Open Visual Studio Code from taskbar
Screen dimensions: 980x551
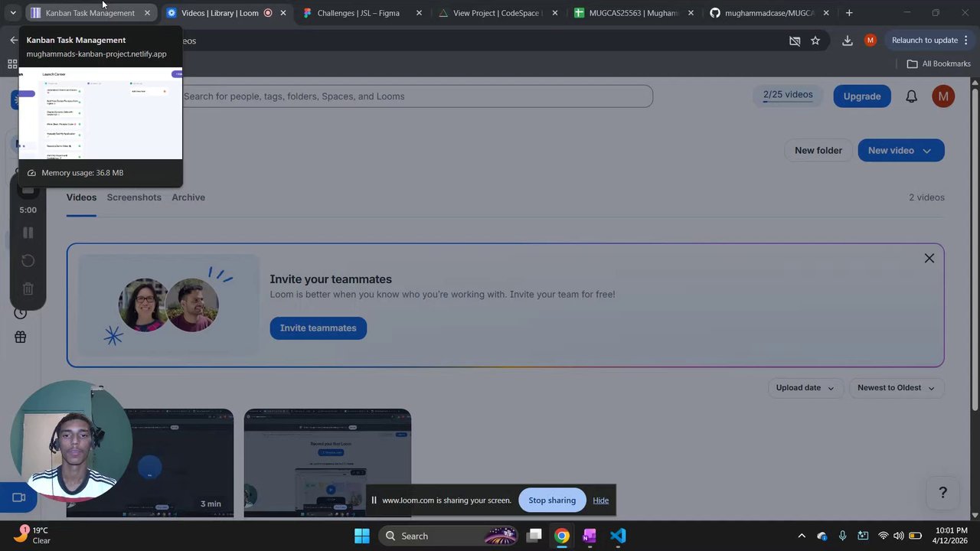pyautogui.click(x=618, y=536)
